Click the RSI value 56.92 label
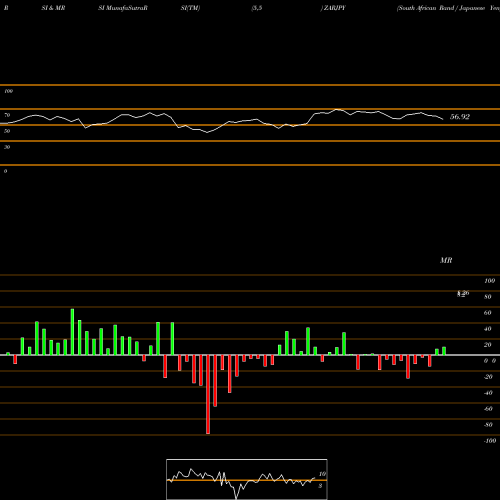 tap(460, 117)
